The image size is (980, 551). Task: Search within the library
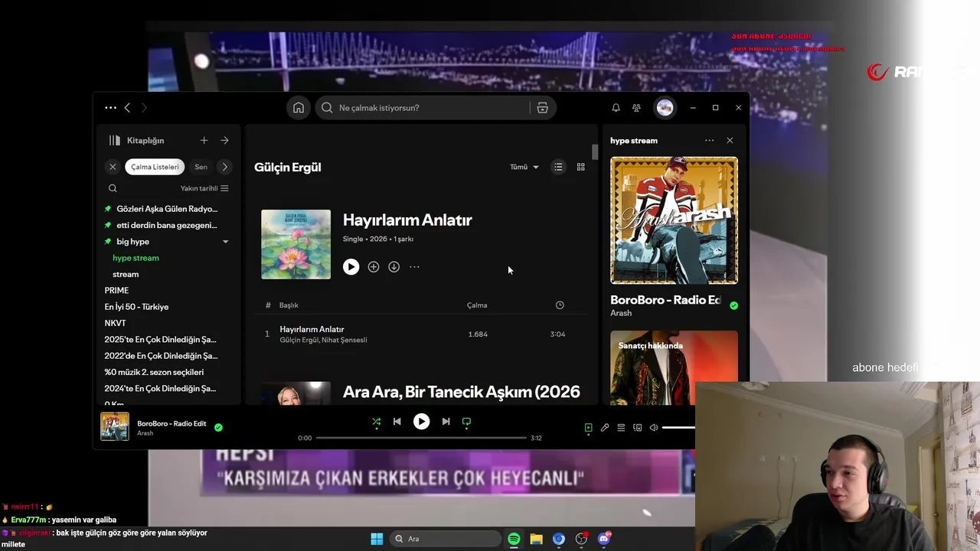click(x=113, y=188)
